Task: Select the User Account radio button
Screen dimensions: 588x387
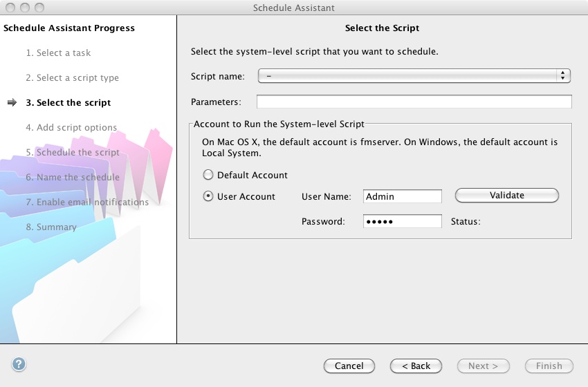Action: [208, 197]
